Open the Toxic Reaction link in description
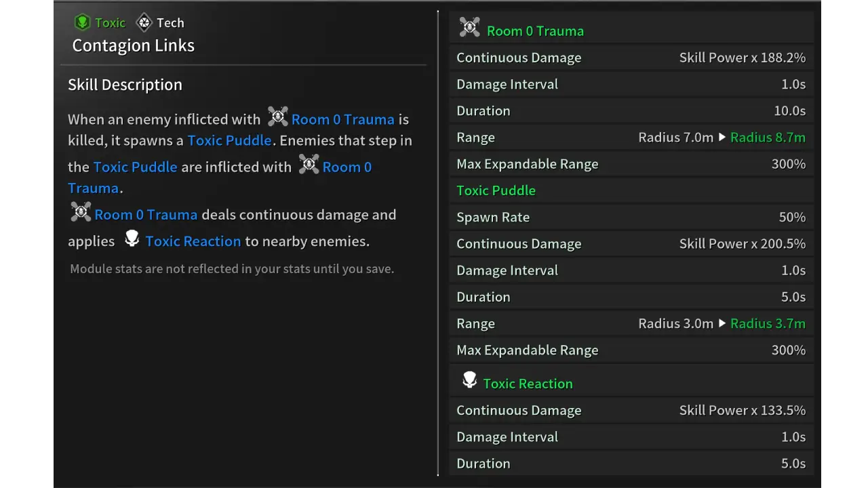Image resolution: width=868 pixels, height=488 pixels. click(193, 241)
